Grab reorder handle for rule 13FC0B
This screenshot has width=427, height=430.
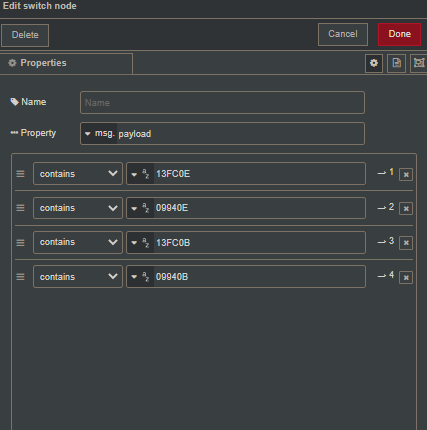[x=20, y=242]
